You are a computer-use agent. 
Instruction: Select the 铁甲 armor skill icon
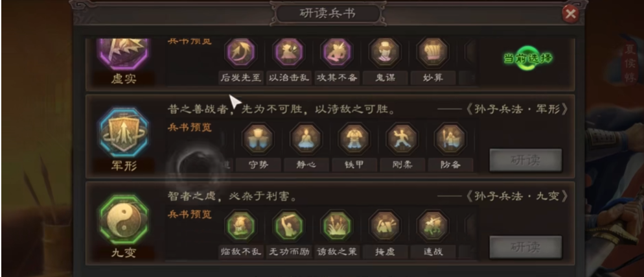click(x=354, y=139)
